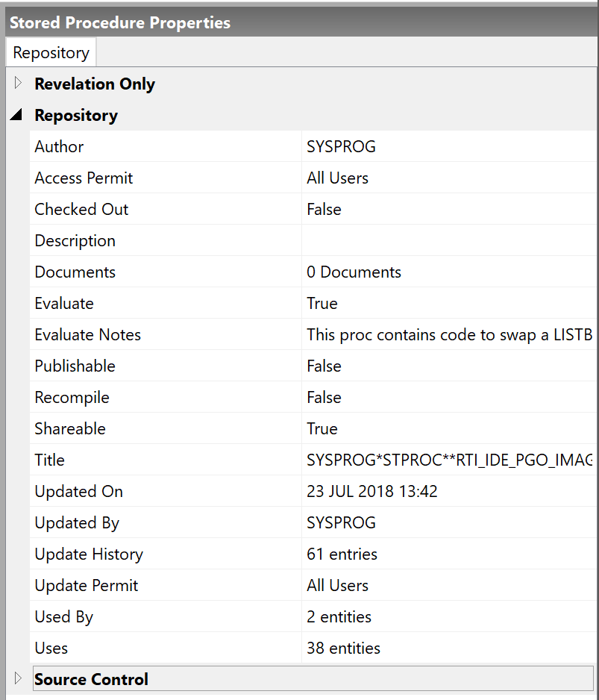The height and width of the screenshot is (700, 599).
Task: Open the 0 Documents value
Action: 354,272
